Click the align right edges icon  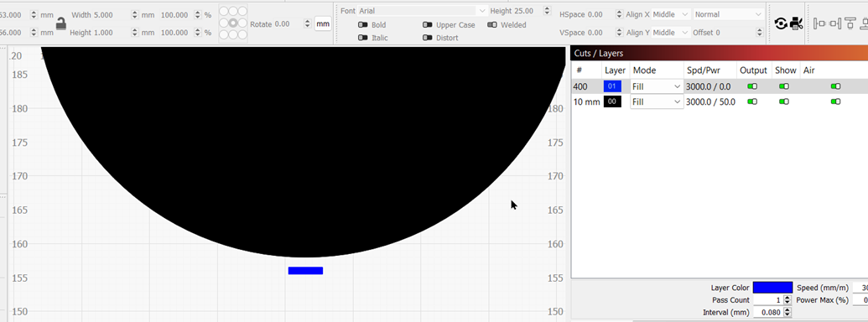pos(835,23)
